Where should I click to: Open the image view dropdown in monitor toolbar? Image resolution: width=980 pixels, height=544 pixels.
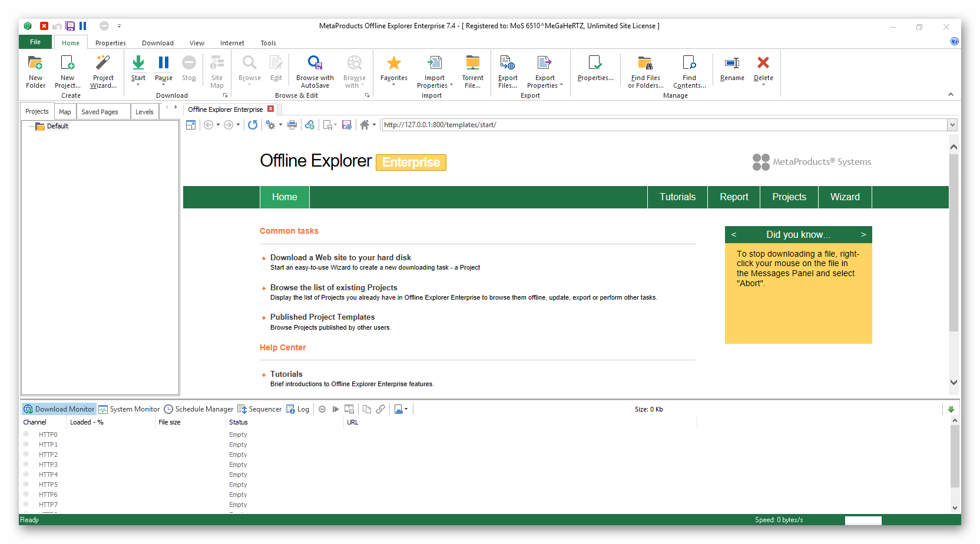[x=406, y=409]
